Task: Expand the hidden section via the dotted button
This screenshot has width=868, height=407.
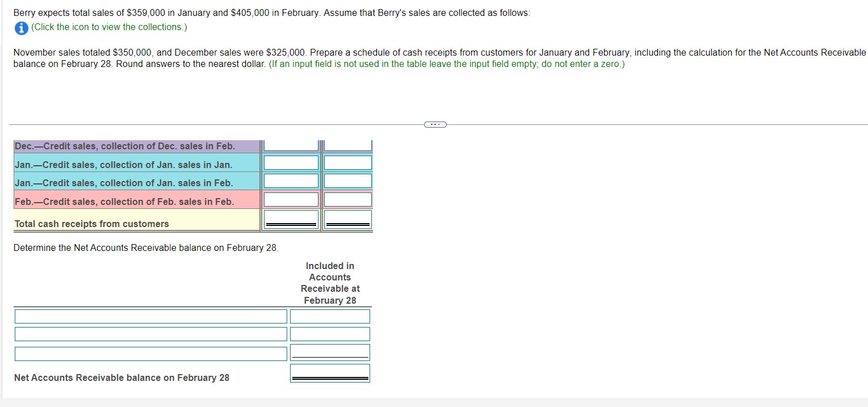Action: point(435,124)
